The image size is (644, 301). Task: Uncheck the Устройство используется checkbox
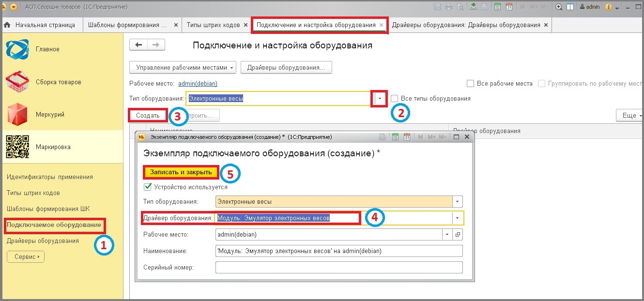click(x=148, y=187)
